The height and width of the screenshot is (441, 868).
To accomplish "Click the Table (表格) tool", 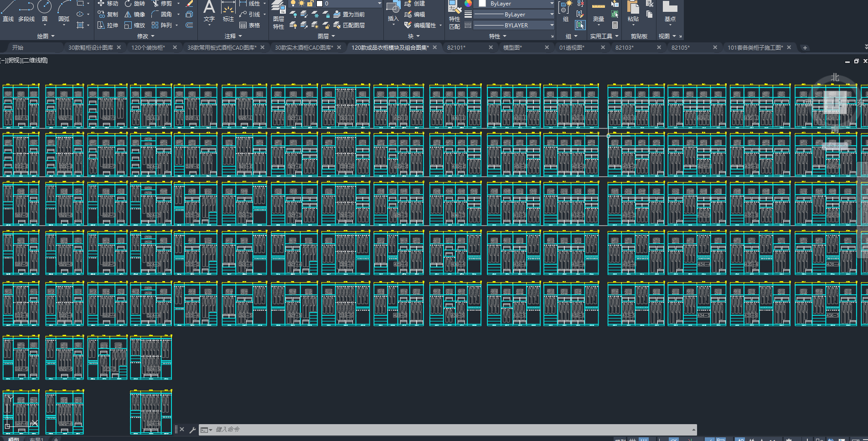I will tap(249, 26).
